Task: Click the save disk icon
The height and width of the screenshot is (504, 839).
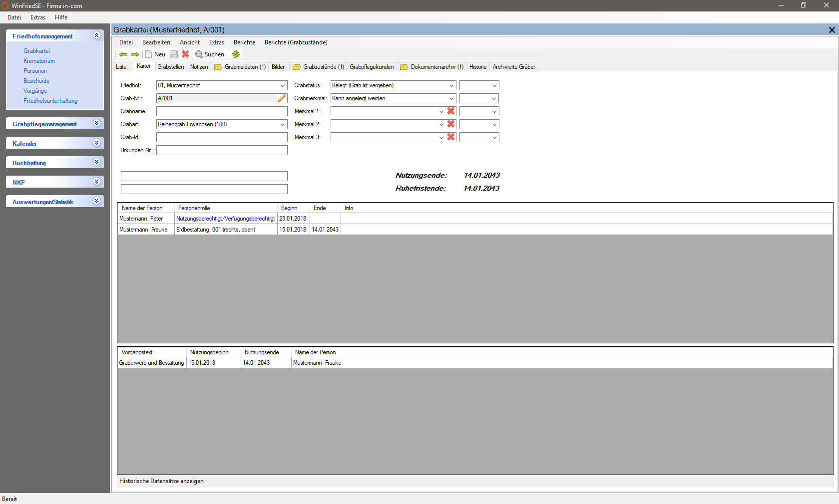Action: [x=174, y=54]
